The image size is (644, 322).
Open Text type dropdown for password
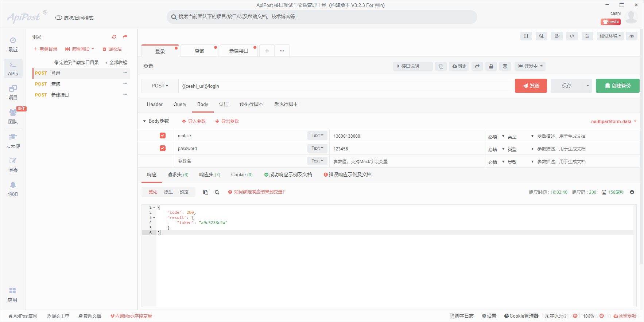(317, 148)
